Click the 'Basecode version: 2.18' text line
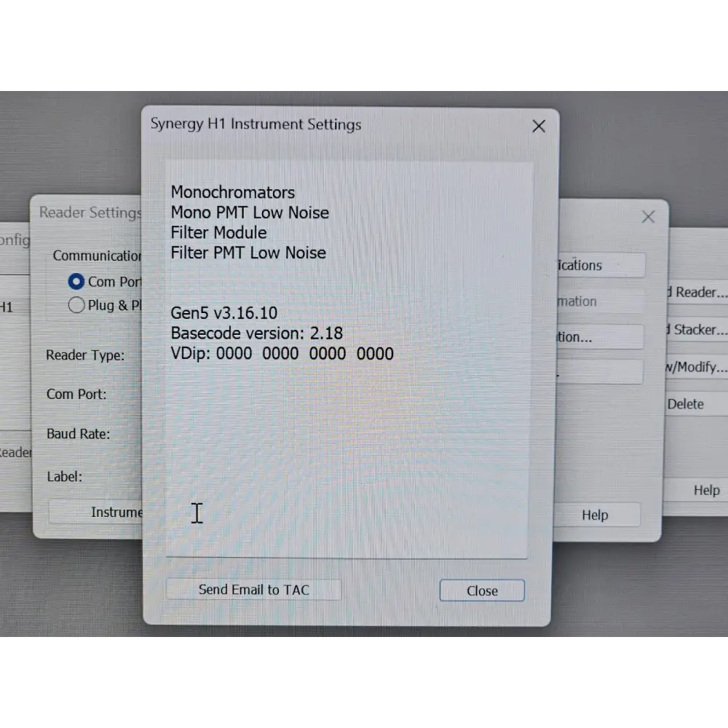 click(257, 333)
